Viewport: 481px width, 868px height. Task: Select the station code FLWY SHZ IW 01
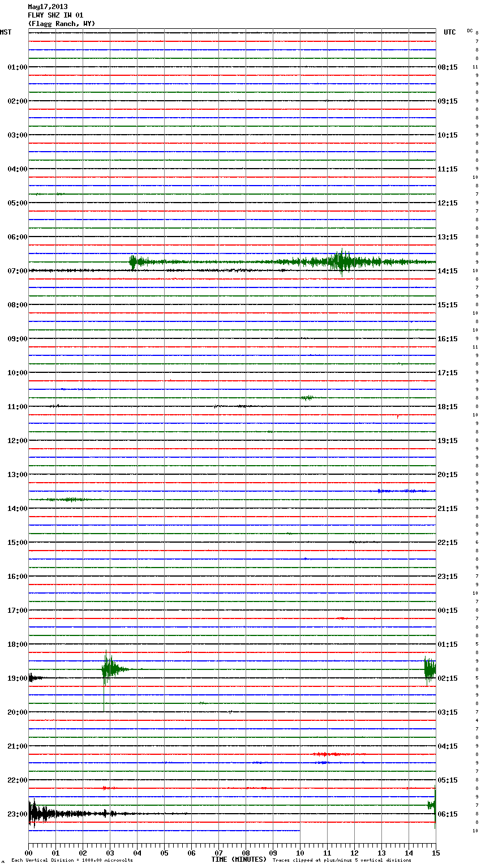55,15
